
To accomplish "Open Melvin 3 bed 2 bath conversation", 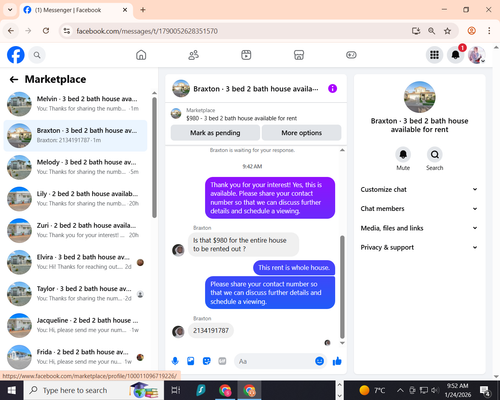I will (75, 104).
